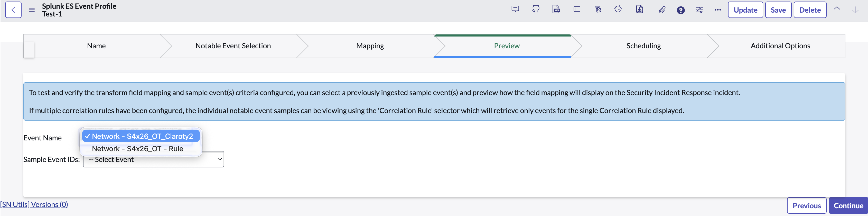Go back using the header back arrow
This screenshot has width=868, height=216.
click(x=13, y=10)
